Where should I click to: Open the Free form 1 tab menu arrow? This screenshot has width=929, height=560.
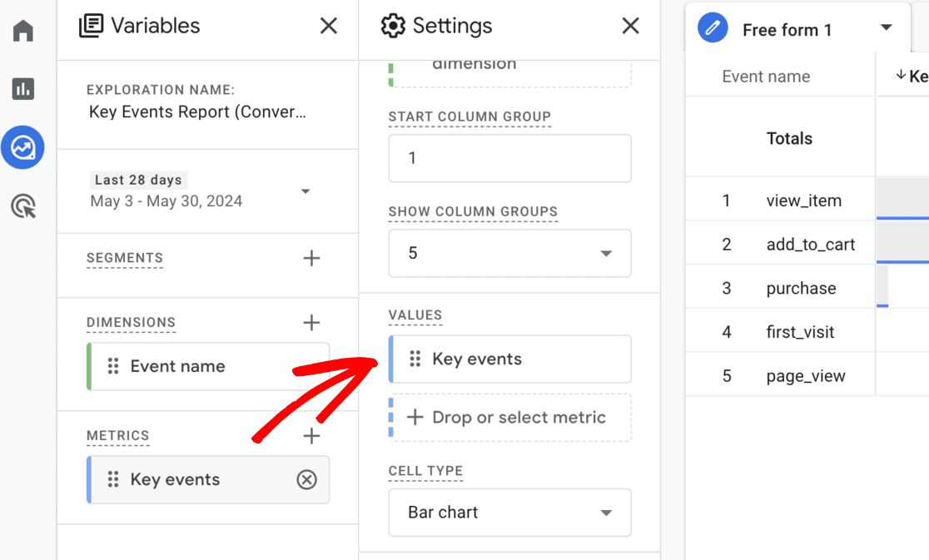886,28
